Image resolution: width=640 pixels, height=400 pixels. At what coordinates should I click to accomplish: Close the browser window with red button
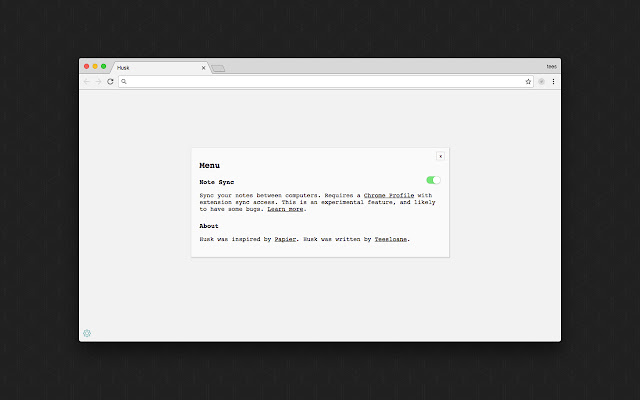click(x=87, y=67)
